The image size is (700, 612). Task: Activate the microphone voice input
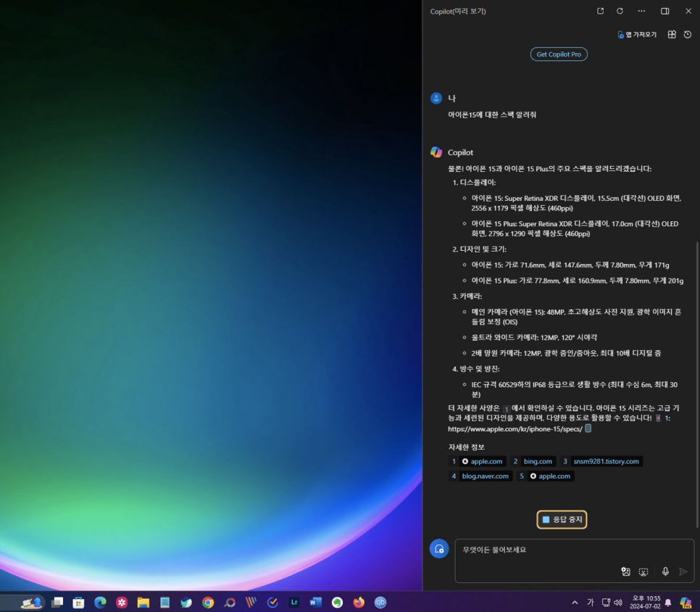665,571
